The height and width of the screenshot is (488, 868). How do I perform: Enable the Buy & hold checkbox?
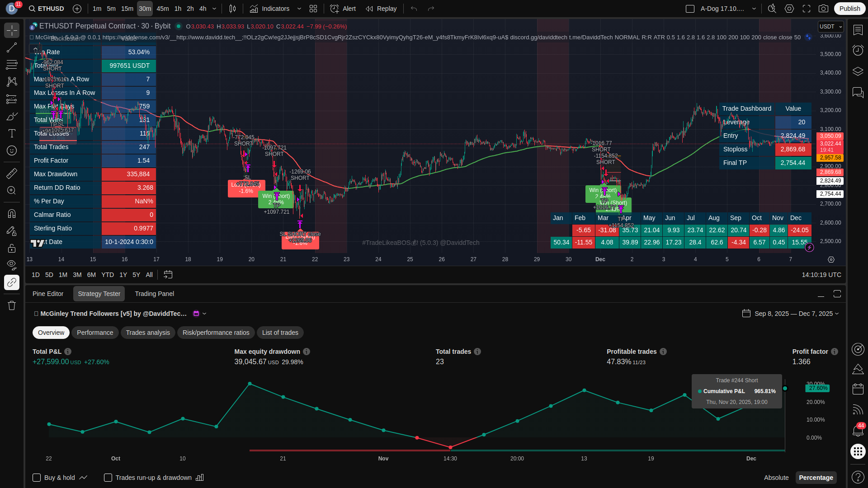pos(37,478)
